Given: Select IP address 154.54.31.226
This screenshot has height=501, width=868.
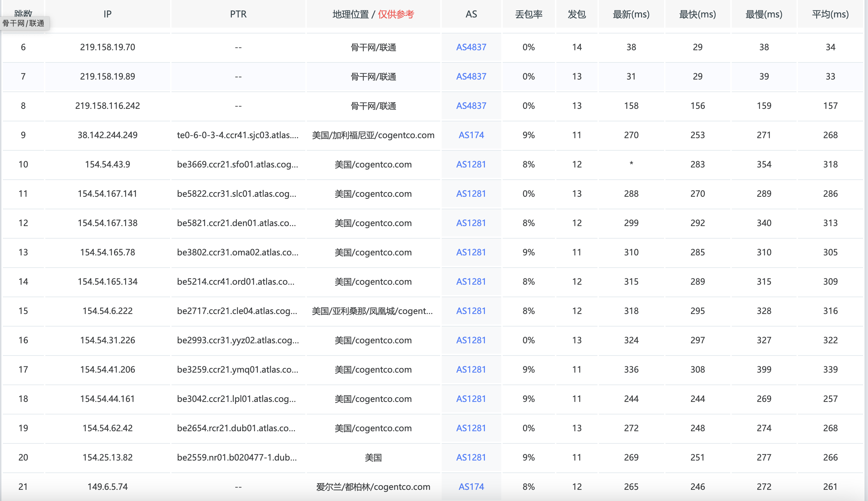Looking at the screenshot, I should pos(107,340).
